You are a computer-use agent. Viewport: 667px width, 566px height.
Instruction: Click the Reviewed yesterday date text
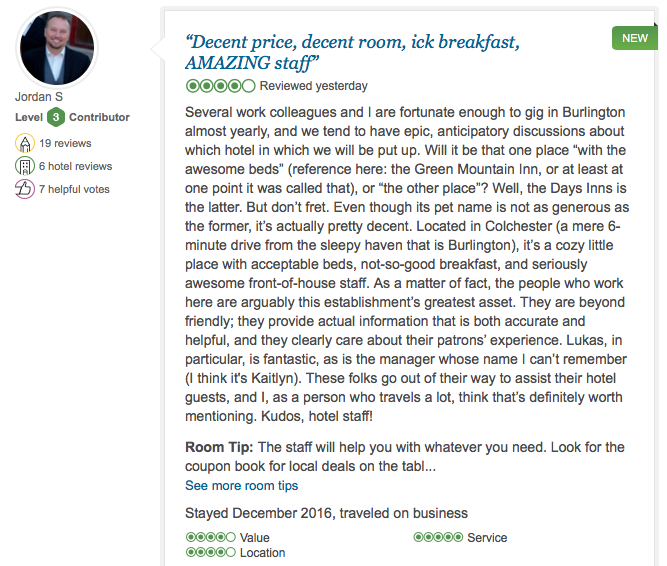313,86
